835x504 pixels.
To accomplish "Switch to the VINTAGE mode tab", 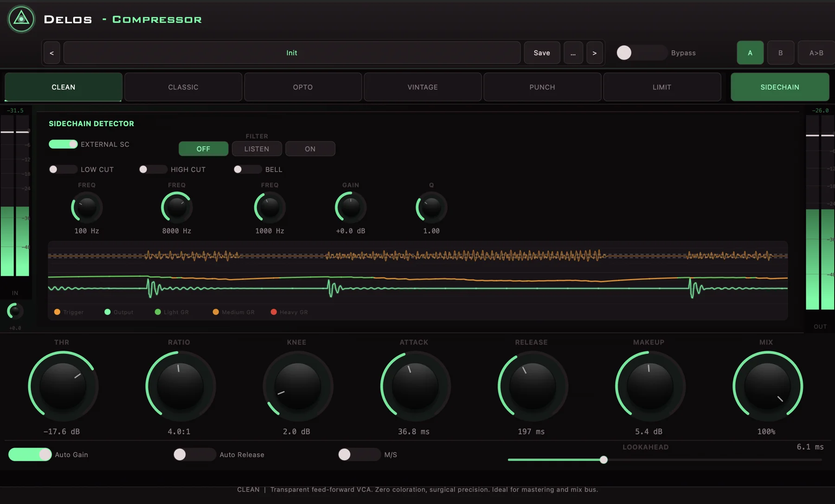I will [x=423, y=87].
